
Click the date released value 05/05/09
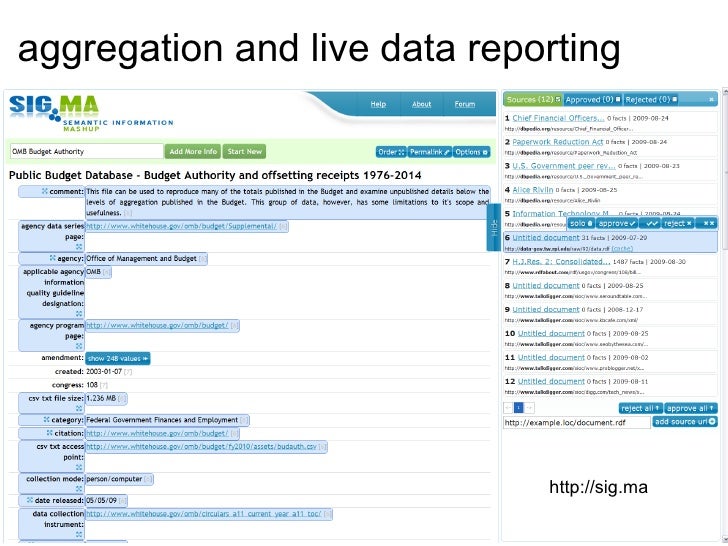(101, 500)
